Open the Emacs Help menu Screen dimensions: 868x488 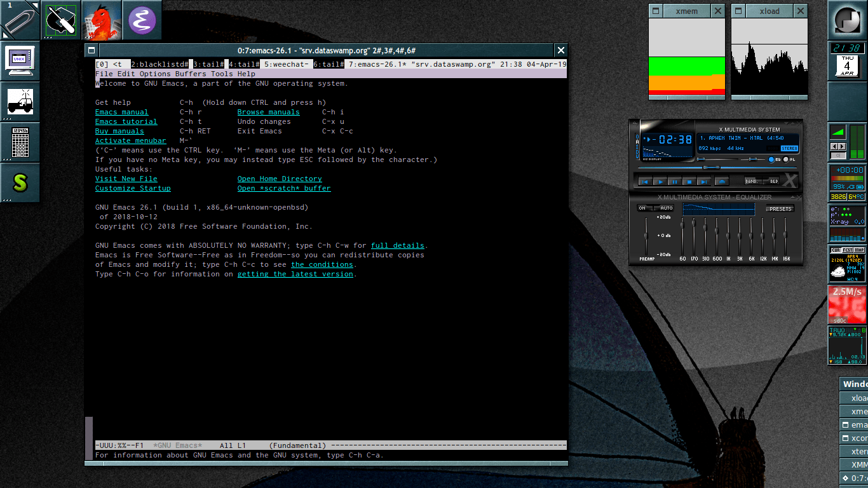click(x=247, y=74)
